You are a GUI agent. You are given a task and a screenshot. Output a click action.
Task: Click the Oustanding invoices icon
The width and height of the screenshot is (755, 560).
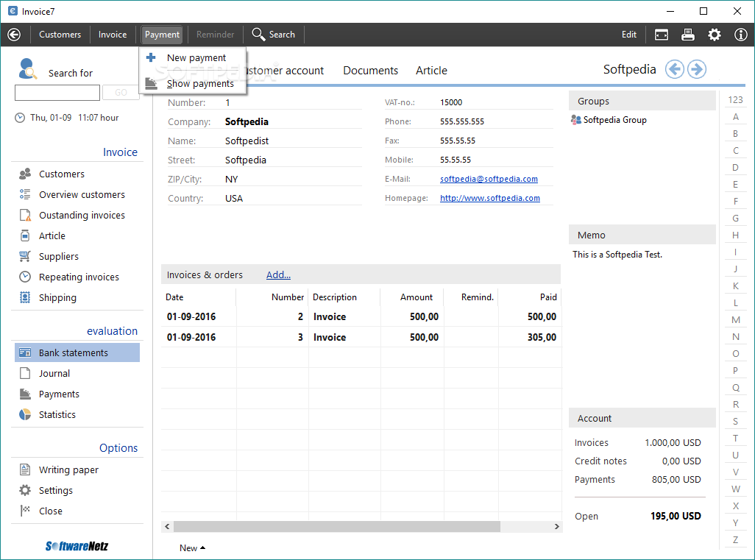(25, 215)
